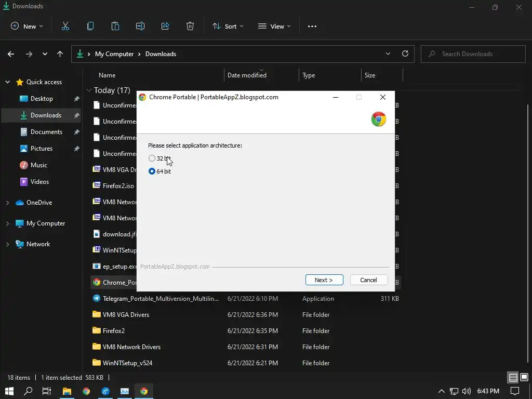Expand My Computer in the sidebar

[x=7, y=223]
